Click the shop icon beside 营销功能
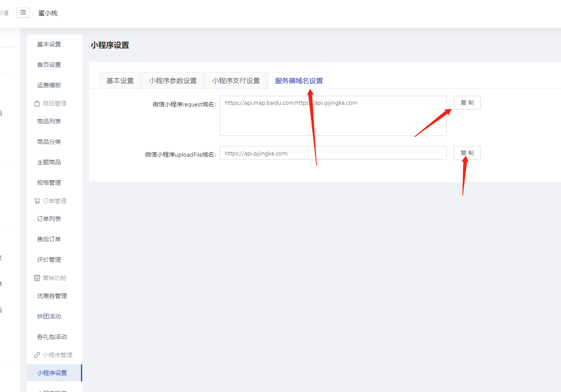This screenshot has width=561, height=392. (x=37, y=278)
